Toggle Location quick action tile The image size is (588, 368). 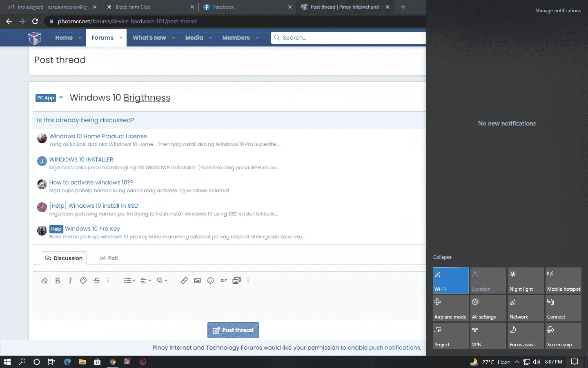(488, 280)
